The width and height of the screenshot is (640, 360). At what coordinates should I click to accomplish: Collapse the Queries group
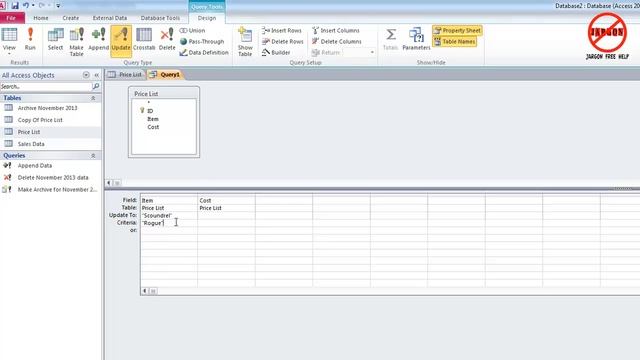point(93,156)
